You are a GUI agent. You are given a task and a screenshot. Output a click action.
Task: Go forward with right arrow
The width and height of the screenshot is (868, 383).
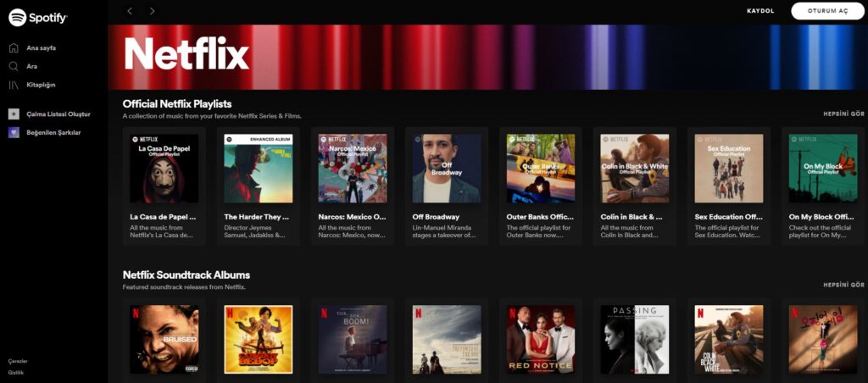tap(153, 11)
